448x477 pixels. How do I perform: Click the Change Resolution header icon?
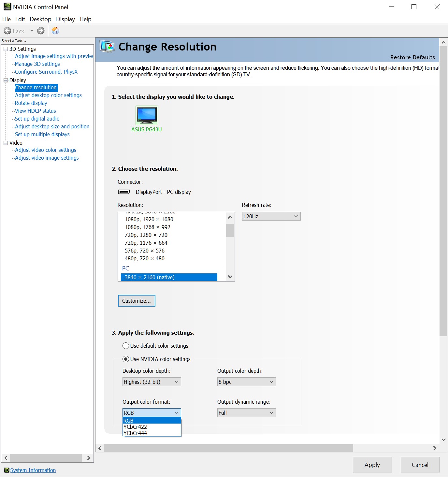[107, 47]
